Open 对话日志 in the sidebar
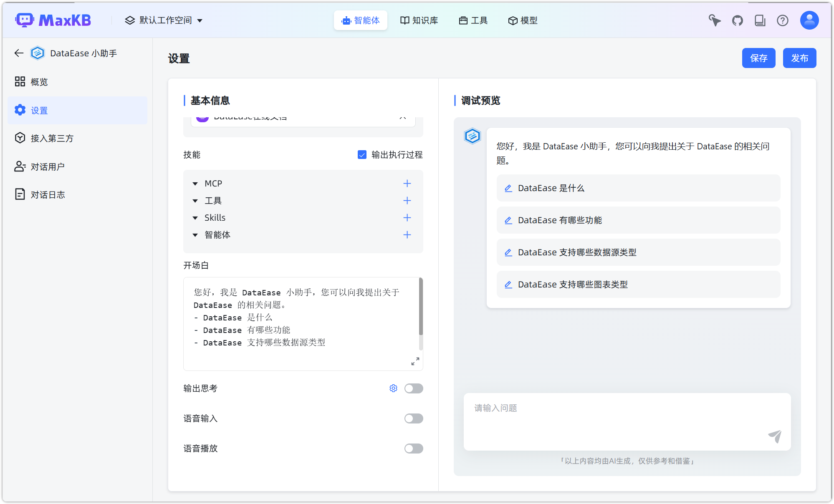Screen dimensions: 834x504 (x=77, y=194)
